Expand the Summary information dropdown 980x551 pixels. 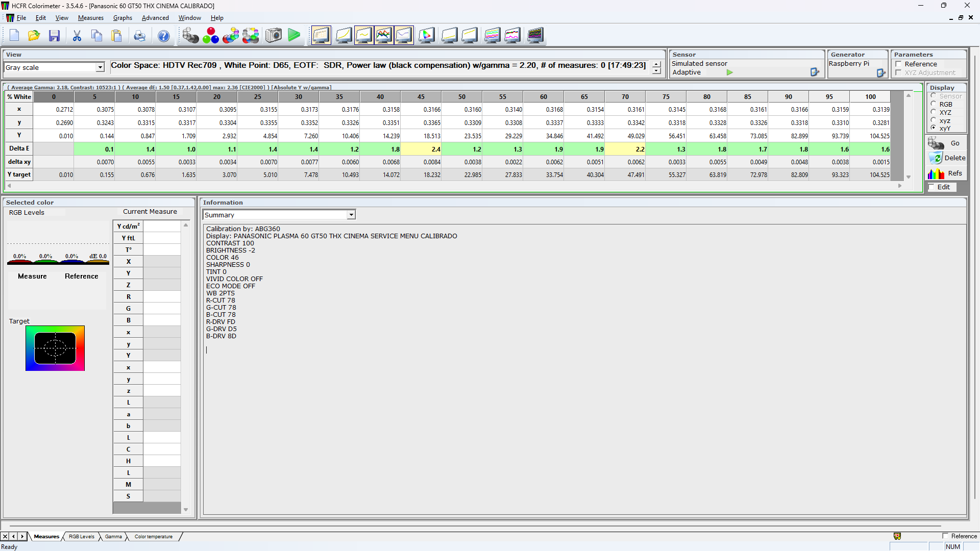pyautogui.click(x=351, y=215)
